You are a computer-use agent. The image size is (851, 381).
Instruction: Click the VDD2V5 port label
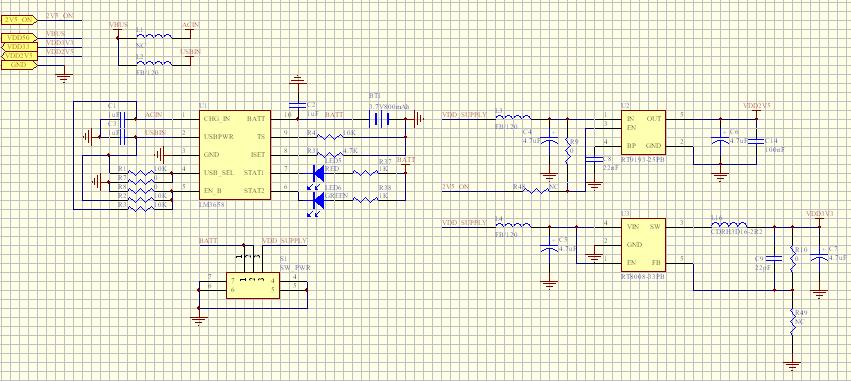click(x=19, y=56)
